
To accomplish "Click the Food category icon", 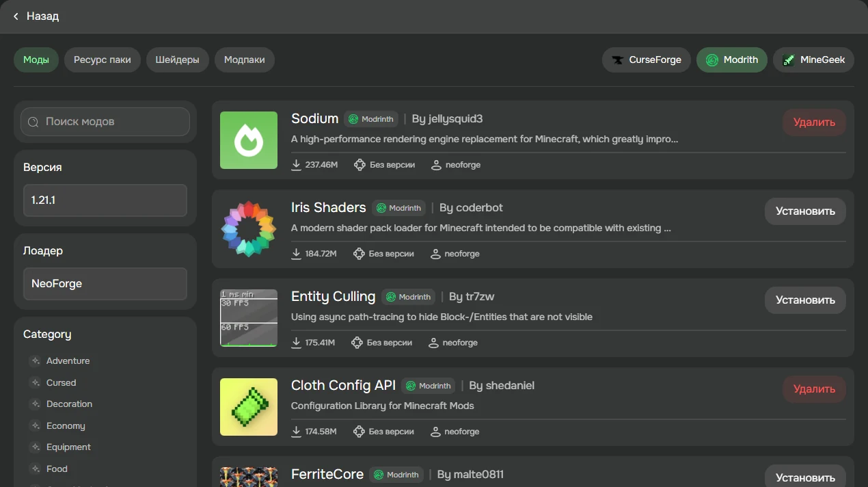I will point(36,469).
